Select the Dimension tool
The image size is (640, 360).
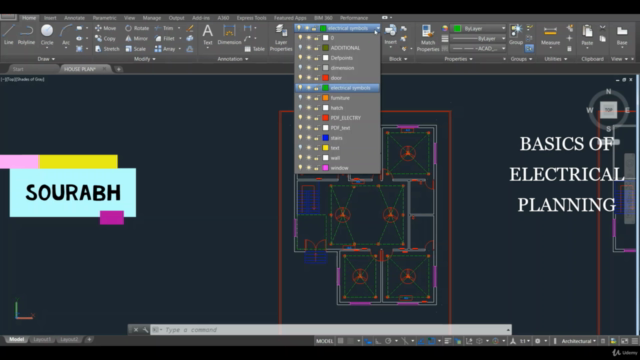click(x=229, y=34)
